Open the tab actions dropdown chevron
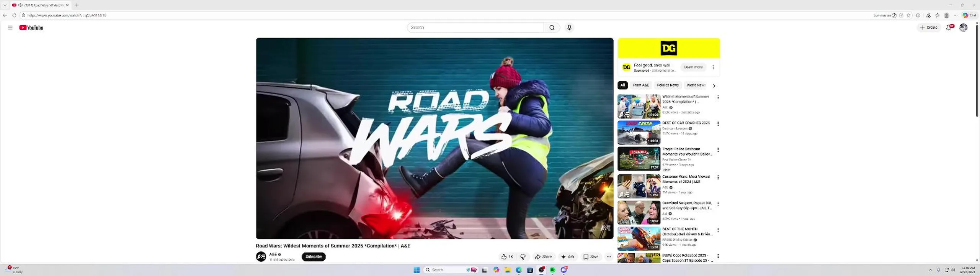Viewport: 980px width, 276px height. point(5,5)
